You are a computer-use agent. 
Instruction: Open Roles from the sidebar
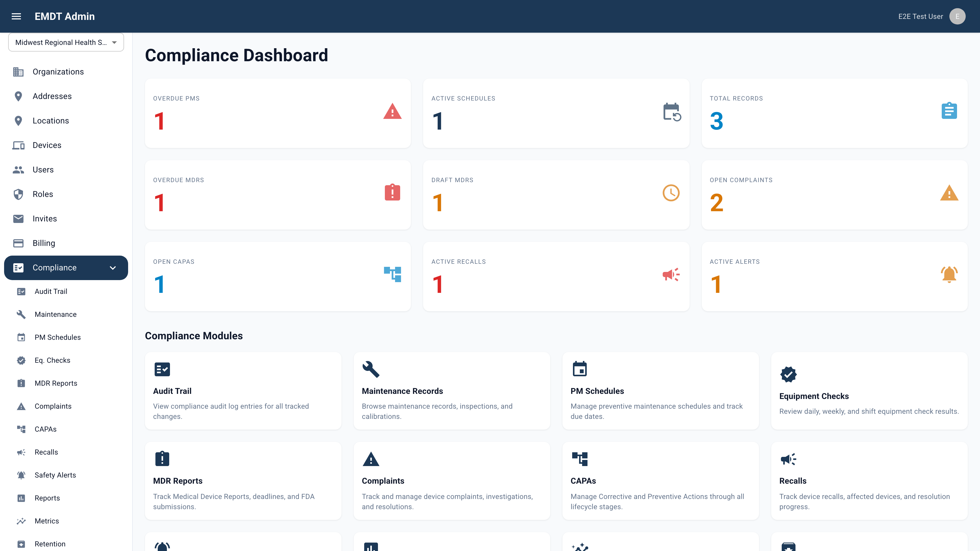pos(66,194)
